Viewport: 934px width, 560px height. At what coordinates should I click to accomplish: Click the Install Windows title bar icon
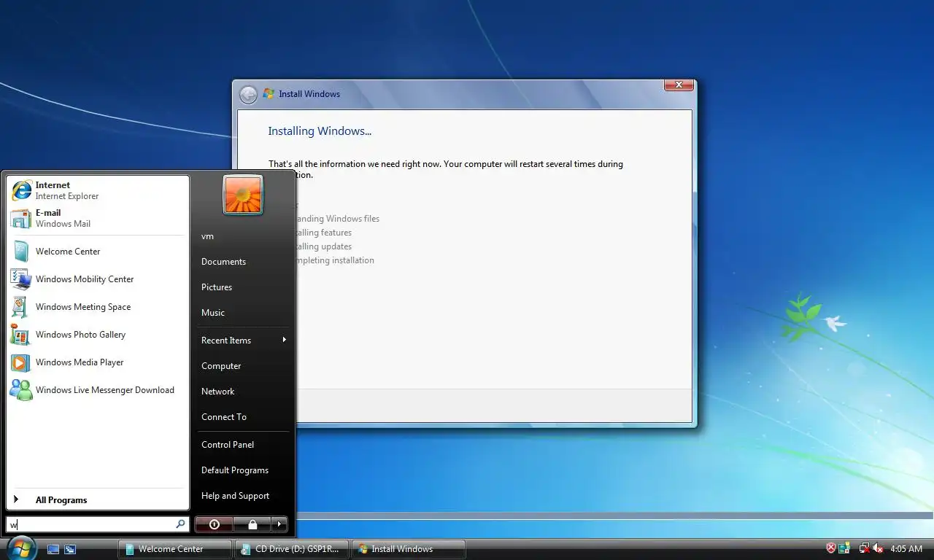point(269,94)
